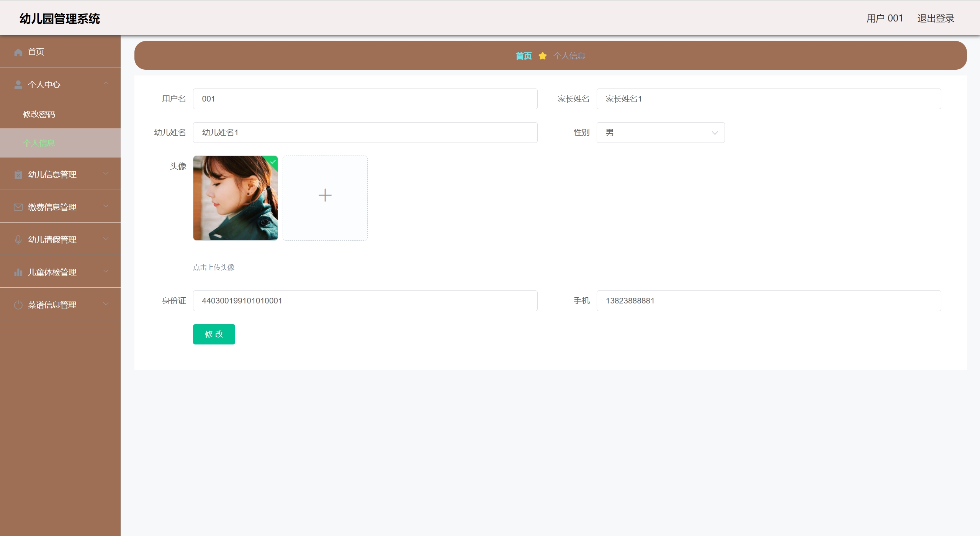Select 个人信息 sidebar item
Screen dimensions: 980x536
(39, 143)
